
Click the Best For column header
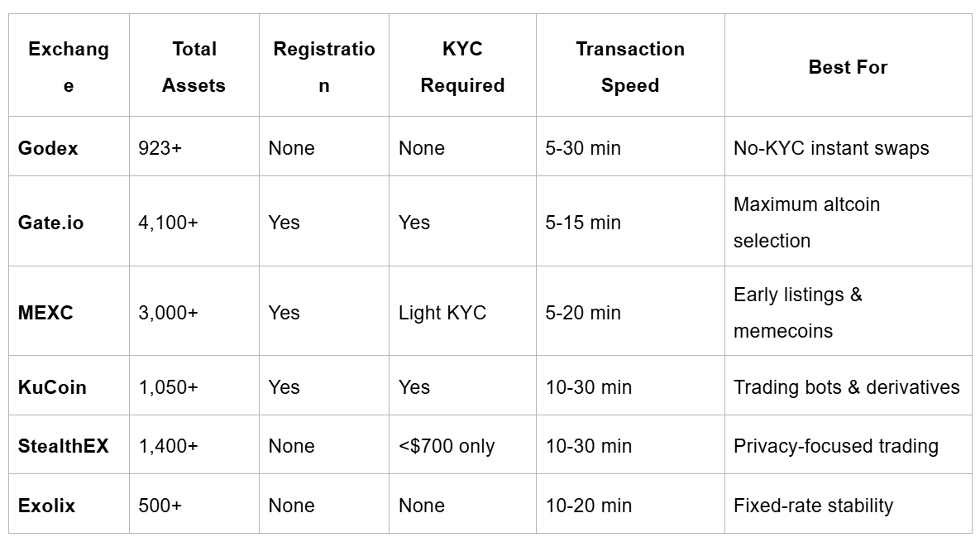point(848,67)
